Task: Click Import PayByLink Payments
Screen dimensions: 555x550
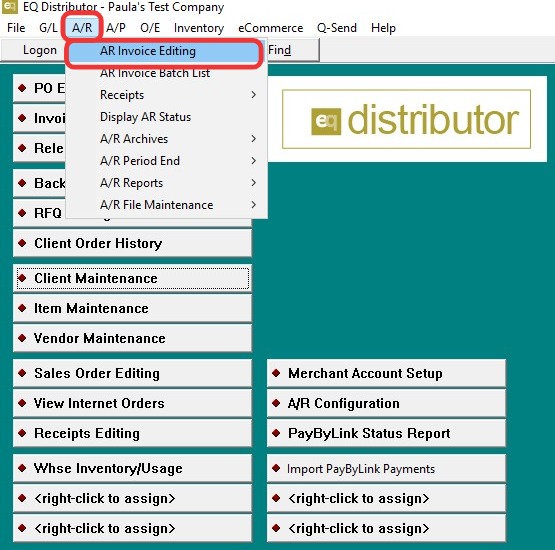Action: pos(387,468)
